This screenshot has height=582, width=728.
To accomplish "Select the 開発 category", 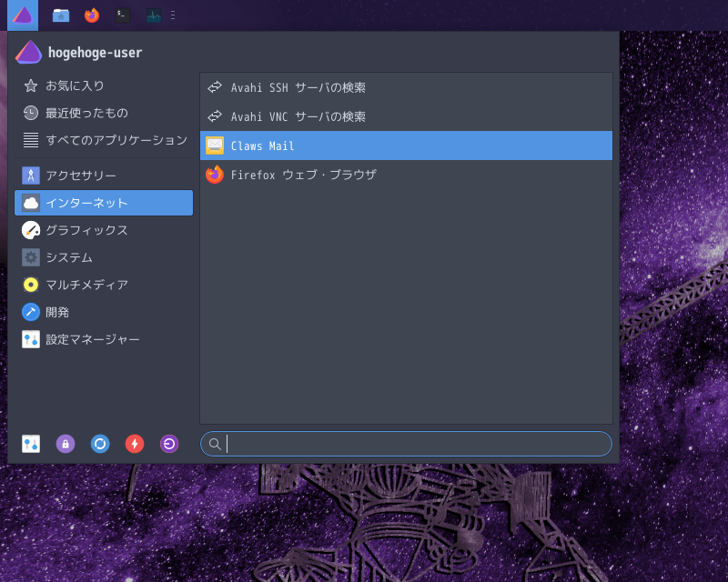I will 104,312.
